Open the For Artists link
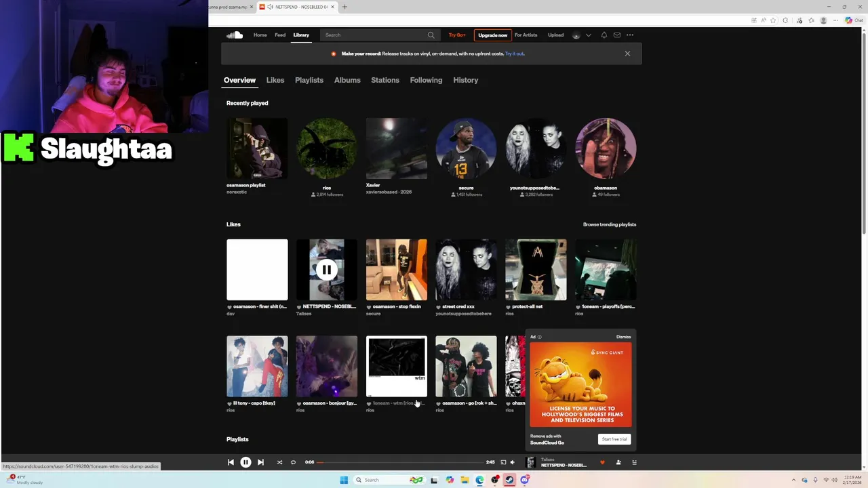868x488 pixels. [x=526, y=35]
